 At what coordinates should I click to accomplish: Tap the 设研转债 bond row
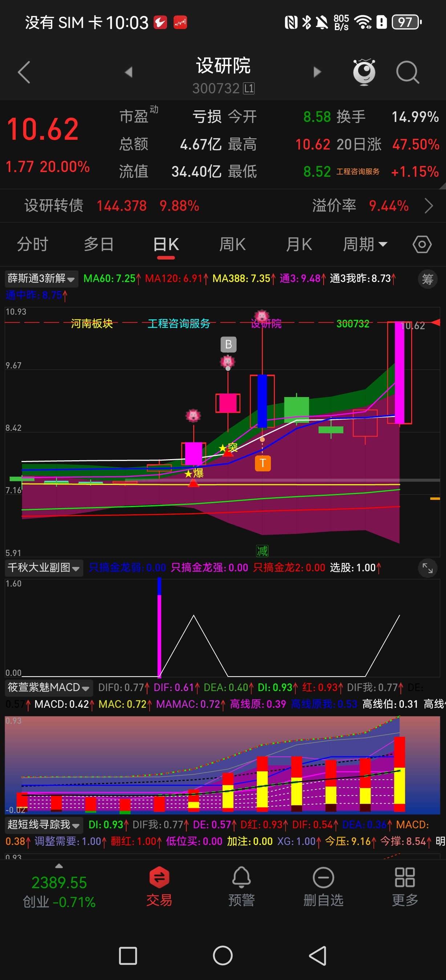(x=223, y=206)
